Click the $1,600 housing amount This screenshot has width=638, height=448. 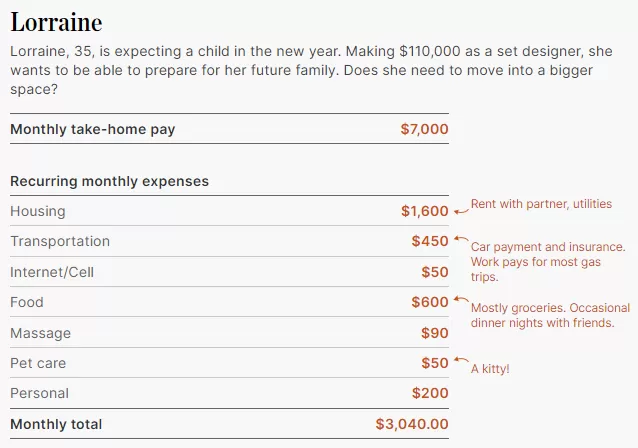425,211
